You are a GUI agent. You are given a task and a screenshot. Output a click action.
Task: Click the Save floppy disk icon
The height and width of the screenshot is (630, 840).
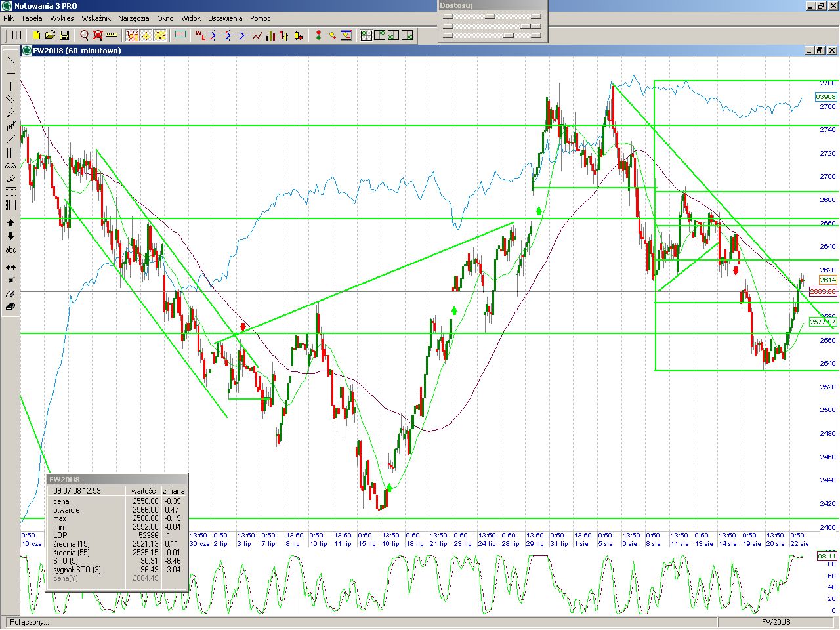point(64,35)
